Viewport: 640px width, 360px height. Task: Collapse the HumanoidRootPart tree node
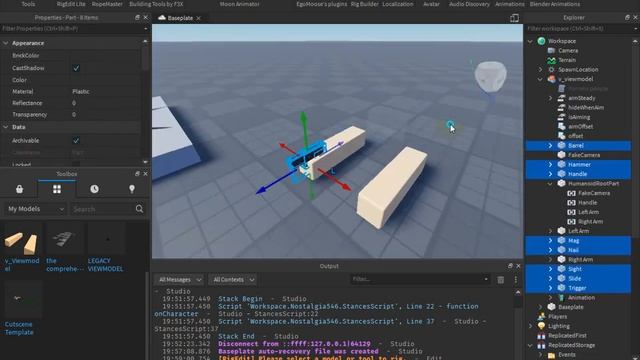pos(550,183)
